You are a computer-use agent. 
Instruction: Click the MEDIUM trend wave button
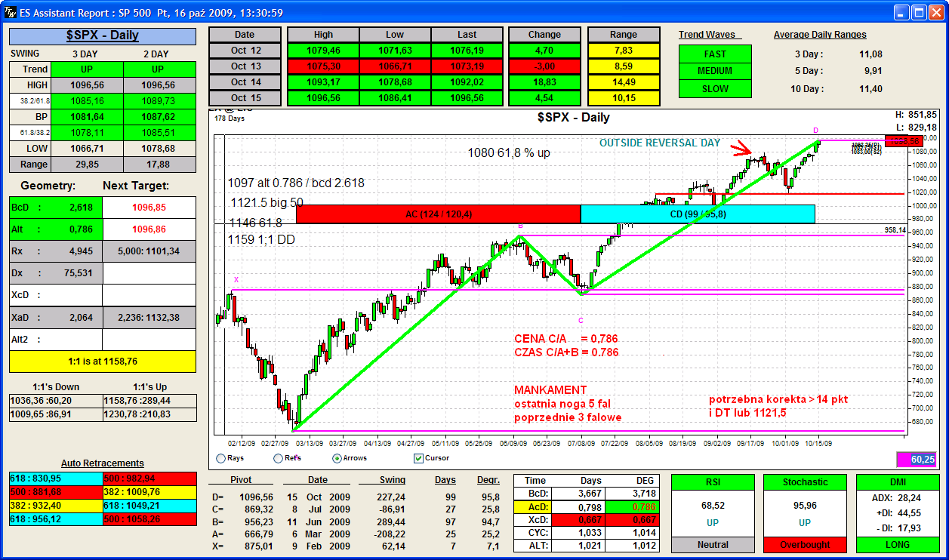[715, 71]
